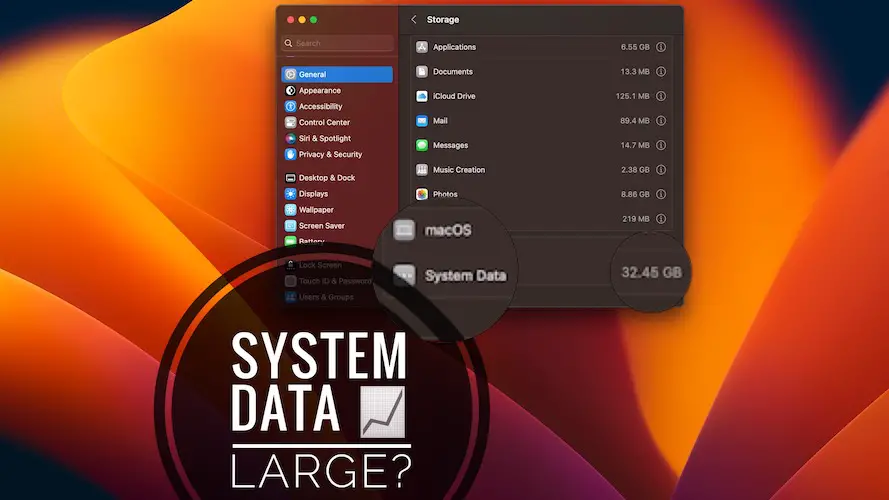This screenshot has width=889, height=500.
Task: Show info for Messages storage
Action: (x=661, y=145)
